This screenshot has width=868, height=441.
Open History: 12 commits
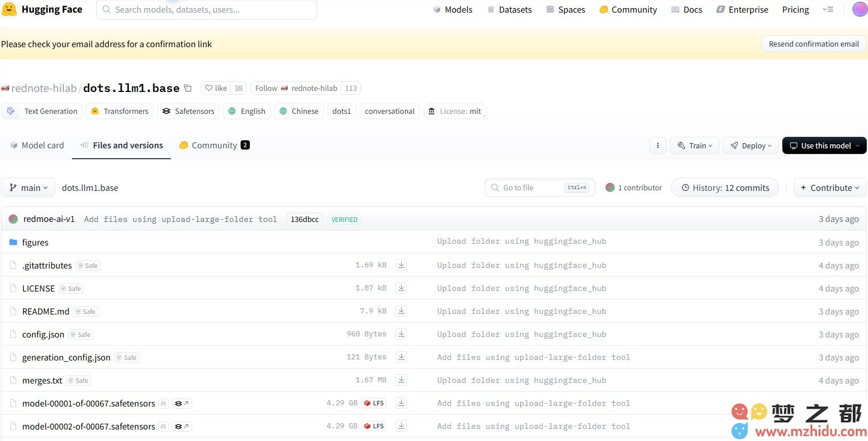coord(725,187)
